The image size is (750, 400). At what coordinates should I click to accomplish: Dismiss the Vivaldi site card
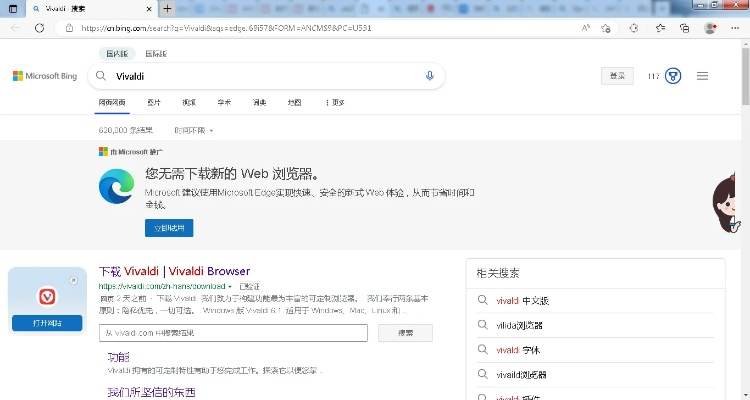(73, 280)
